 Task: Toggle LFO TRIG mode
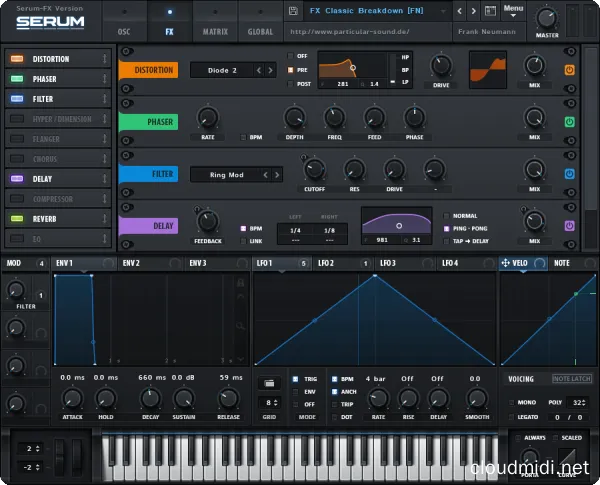tap(295, 379)
